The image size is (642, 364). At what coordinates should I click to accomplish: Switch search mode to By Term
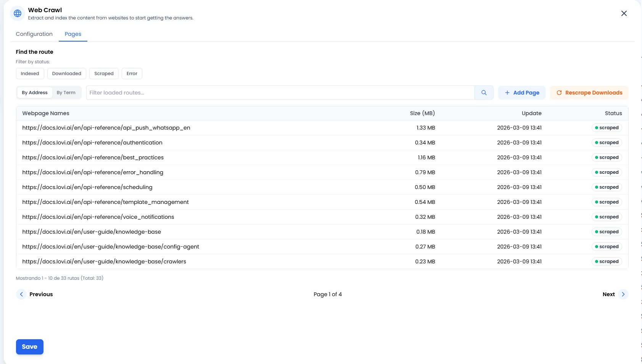point(66,92)
